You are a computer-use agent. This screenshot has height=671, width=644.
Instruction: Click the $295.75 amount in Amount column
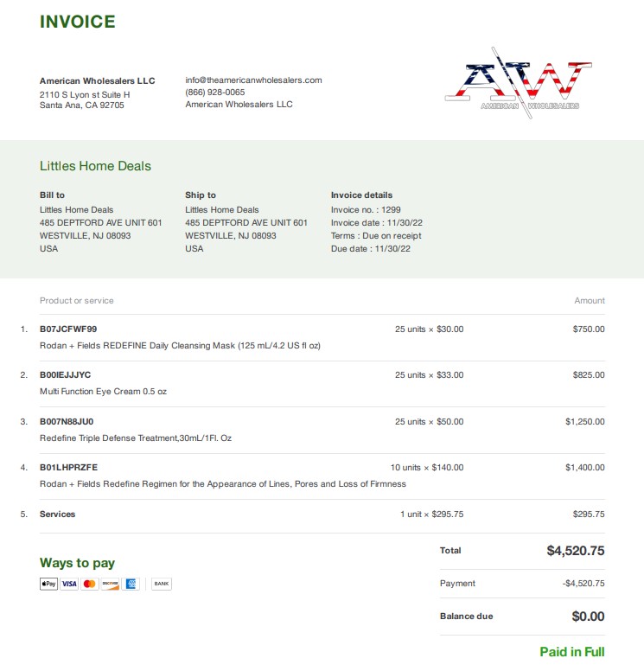[589, 514]
